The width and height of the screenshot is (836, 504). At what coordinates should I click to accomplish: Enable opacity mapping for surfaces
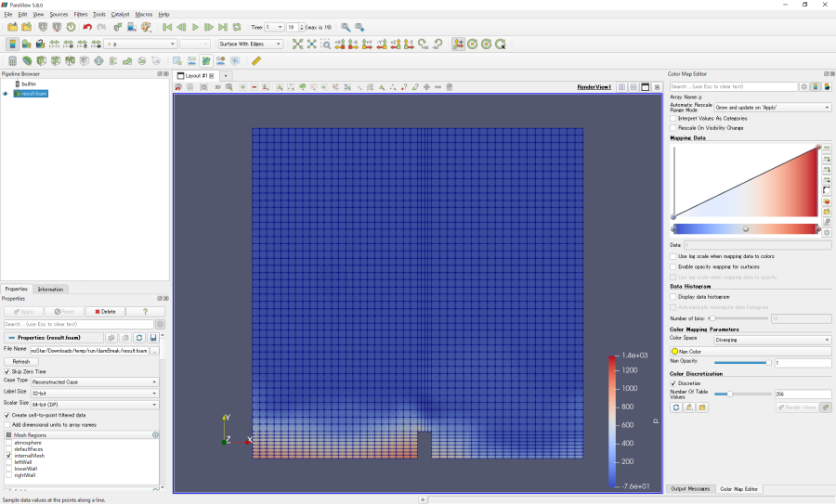pyautogui.click(x=673, y=267)
